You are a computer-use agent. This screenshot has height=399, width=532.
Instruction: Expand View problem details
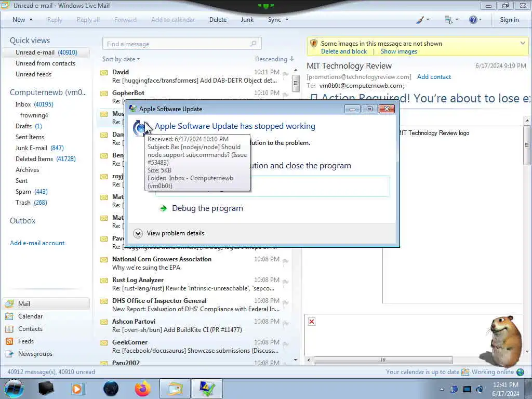[x=169, y=233]
